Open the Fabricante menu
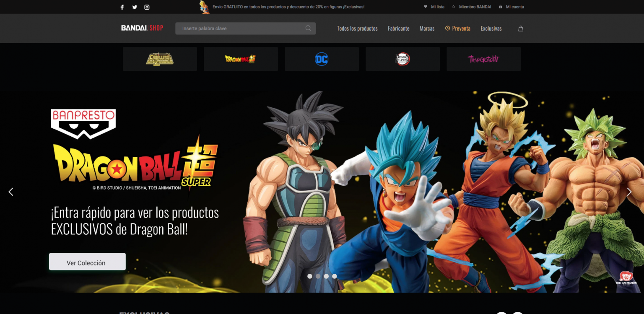 [399, 29]
